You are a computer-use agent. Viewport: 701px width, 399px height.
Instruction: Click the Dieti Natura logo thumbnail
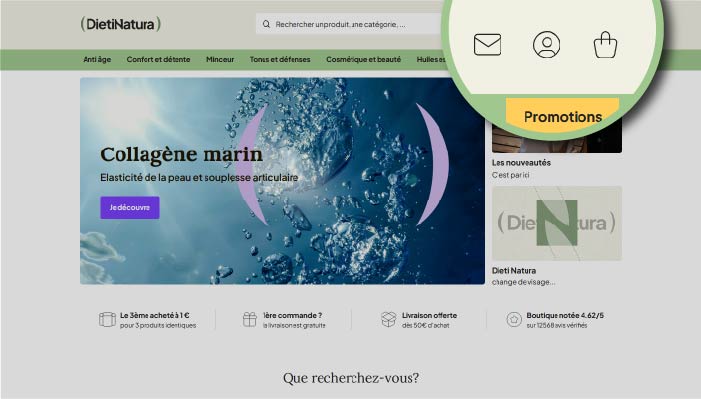pyautogui.click(x=557, y=223)
